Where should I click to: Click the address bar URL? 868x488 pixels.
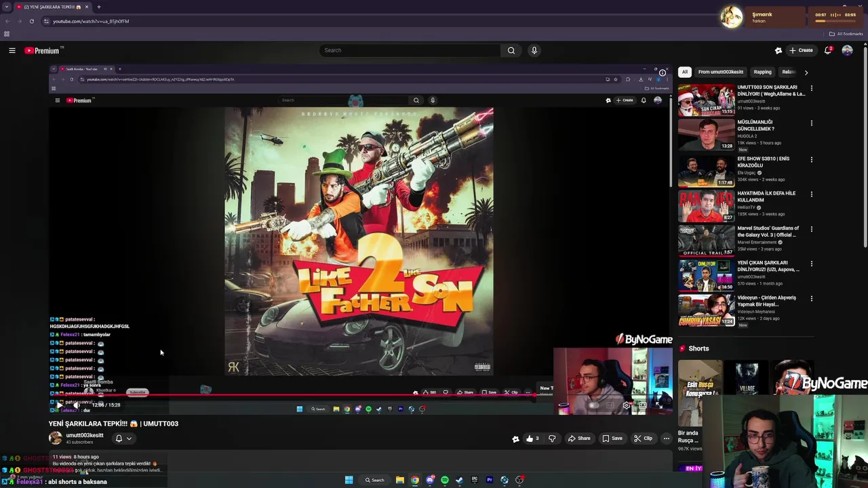point(91,21)
